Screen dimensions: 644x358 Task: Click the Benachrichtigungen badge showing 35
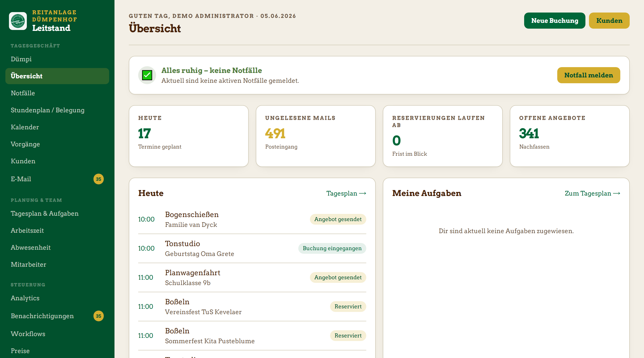[x=98, y=316]
